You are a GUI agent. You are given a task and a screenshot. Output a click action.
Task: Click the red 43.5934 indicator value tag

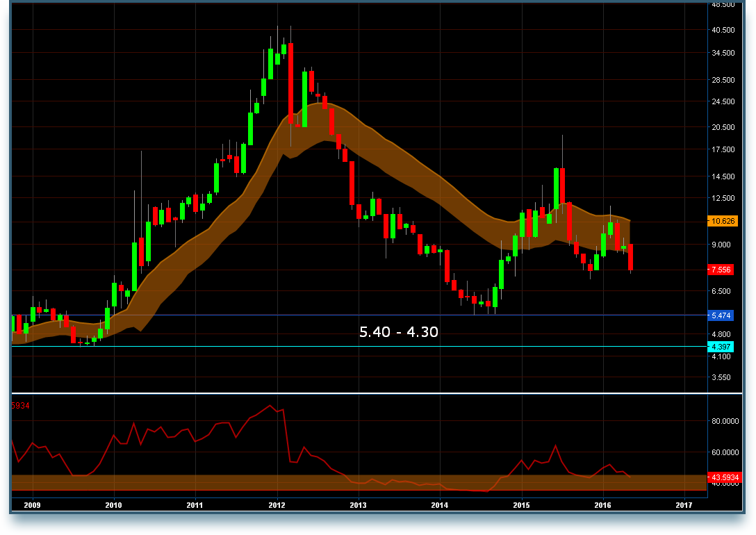pyautogui.click(x=727, y=476)
